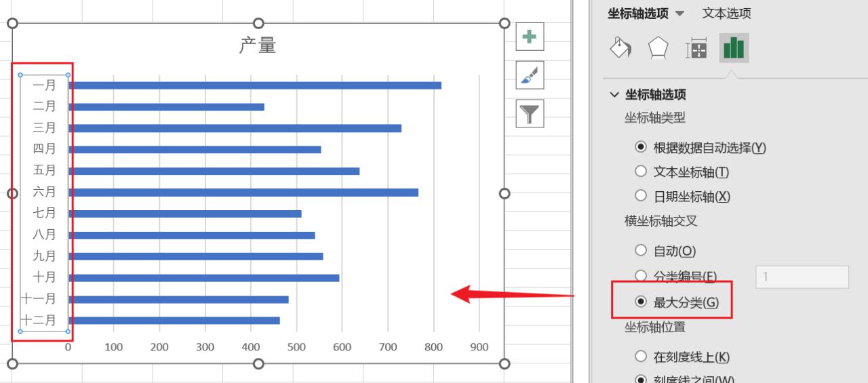Select the 三月 data bar
Viewport: 868px width, 383px height.
click(x=235, y=128)
